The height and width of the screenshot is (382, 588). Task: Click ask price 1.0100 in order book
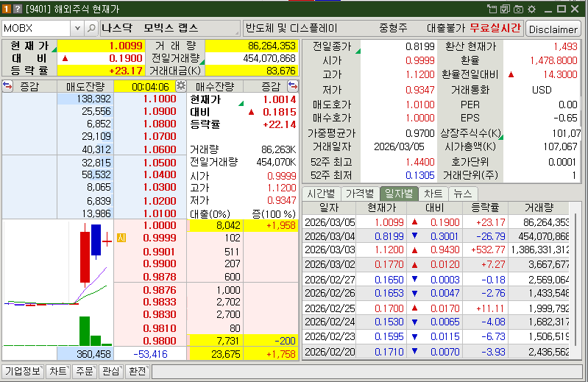coord(160,213)
